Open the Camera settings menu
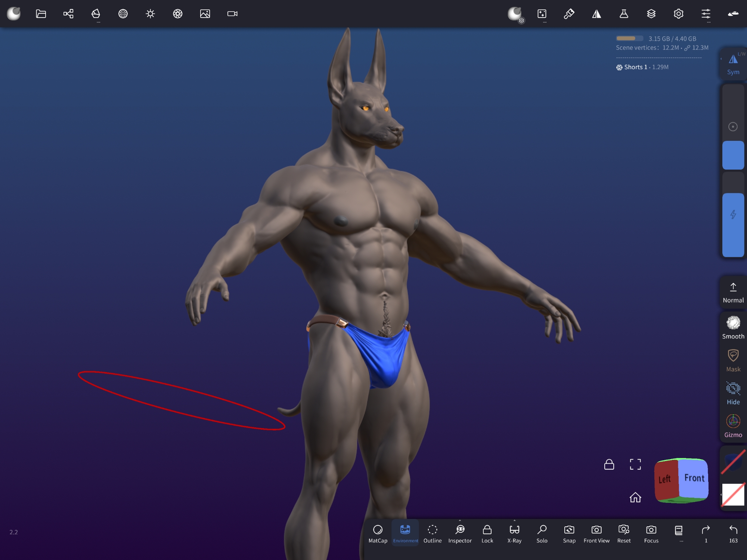Screen dimensions: 747x560 [x=232, y=14]
